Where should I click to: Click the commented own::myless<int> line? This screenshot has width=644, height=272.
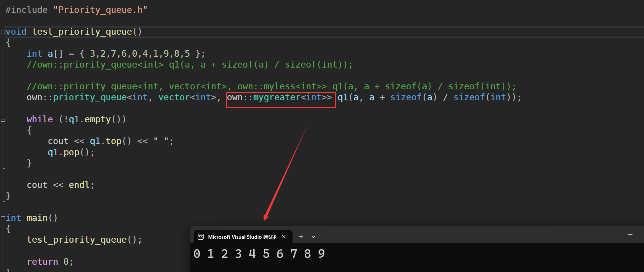[271, 86]
